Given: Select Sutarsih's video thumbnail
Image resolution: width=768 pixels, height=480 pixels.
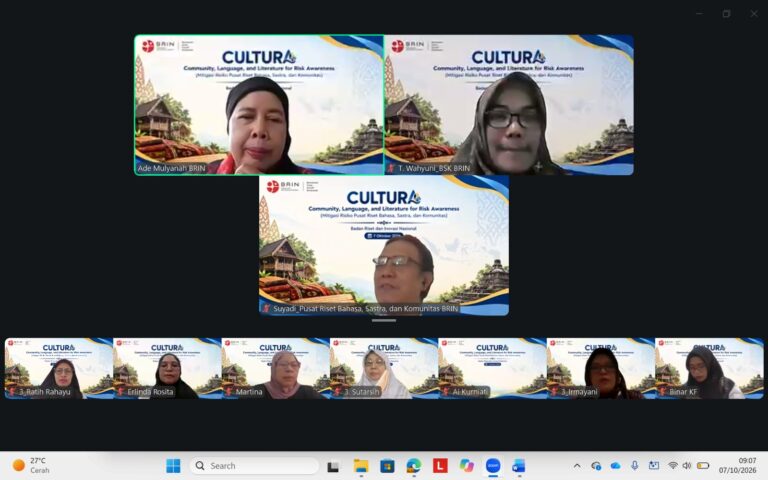Looking at the screenshot, I should (384, 368).
